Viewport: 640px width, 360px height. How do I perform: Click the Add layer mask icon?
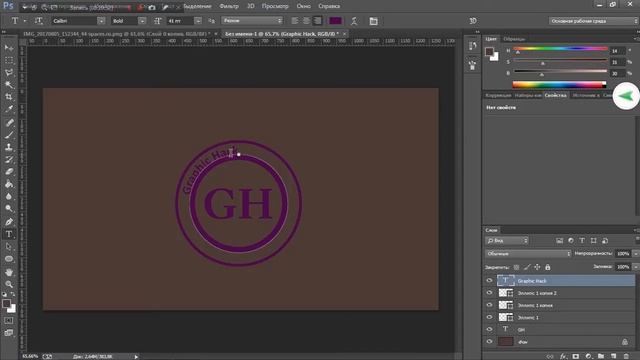click(x=576, y=356)
